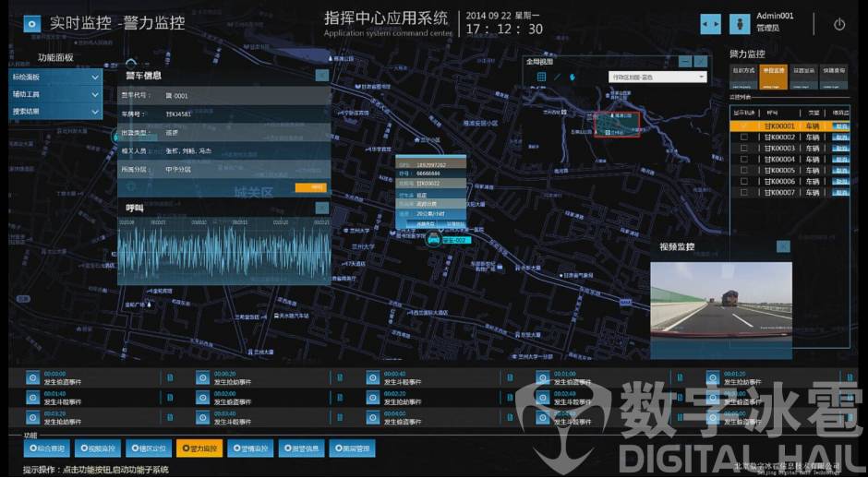Open the map style dropdown in 全局视图
868x478 pixels.
pos(657,77)
